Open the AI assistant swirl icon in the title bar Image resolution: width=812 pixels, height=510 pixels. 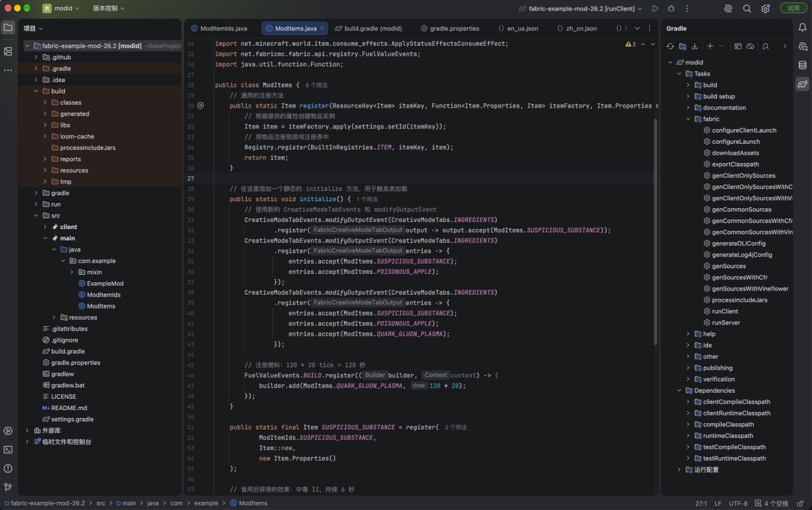coord(728,8)
